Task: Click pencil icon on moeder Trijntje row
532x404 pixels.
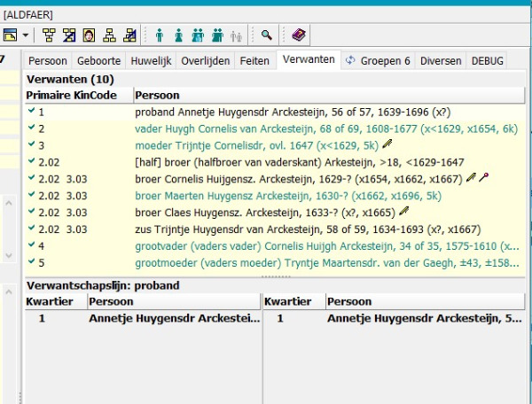Action: [x=387, y=144]
